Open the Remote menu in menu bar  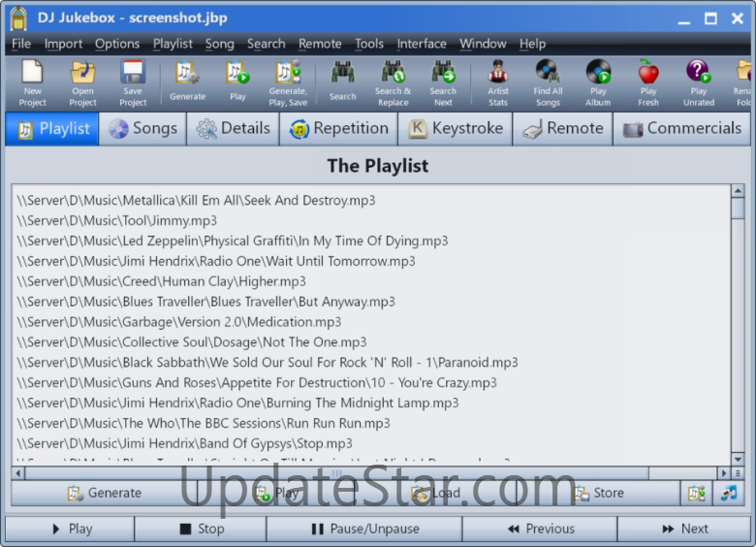[x=320, y=44]
